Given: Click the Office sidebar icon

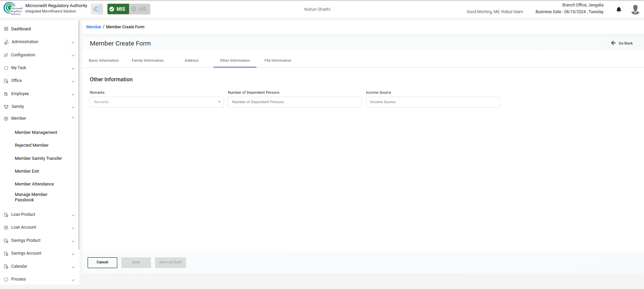Looking at the screenshot, I should (x=6, y=81).
